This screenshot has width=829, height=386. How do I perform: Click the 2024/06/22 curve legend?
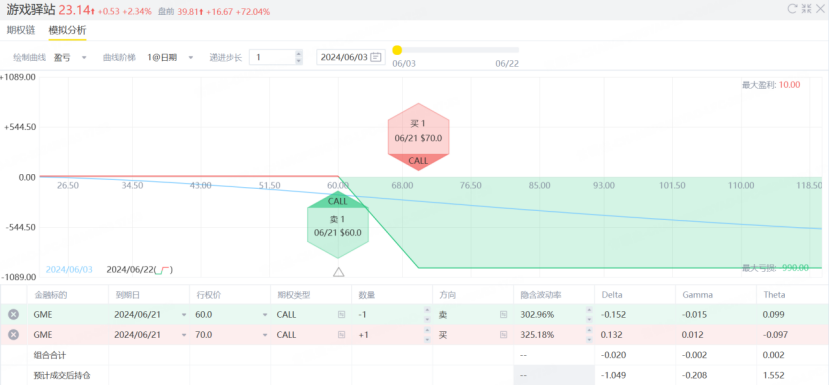(140, 269)
